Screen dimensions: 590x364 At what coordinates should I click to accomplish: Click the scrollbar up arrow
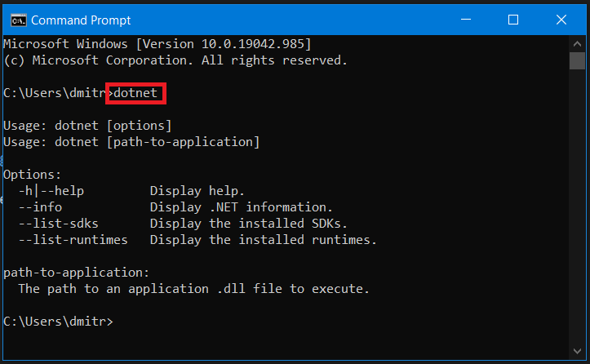[576, 42]
